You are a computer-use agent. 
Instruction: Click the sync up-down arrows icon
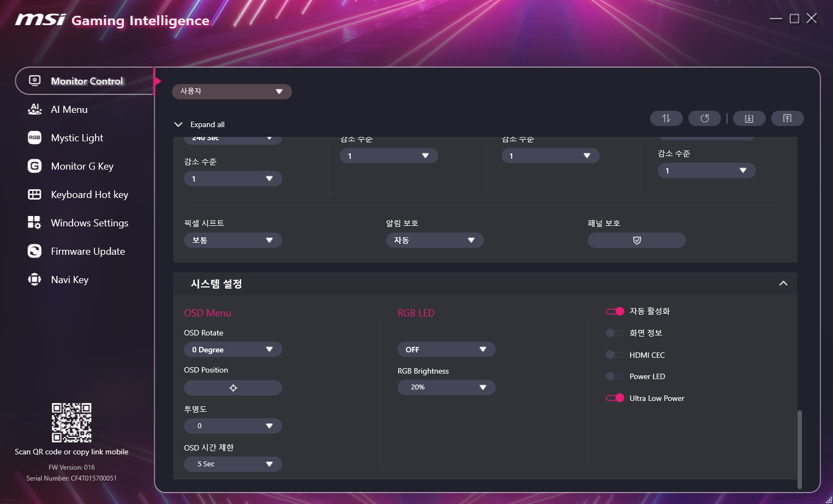tap(666, 118)
